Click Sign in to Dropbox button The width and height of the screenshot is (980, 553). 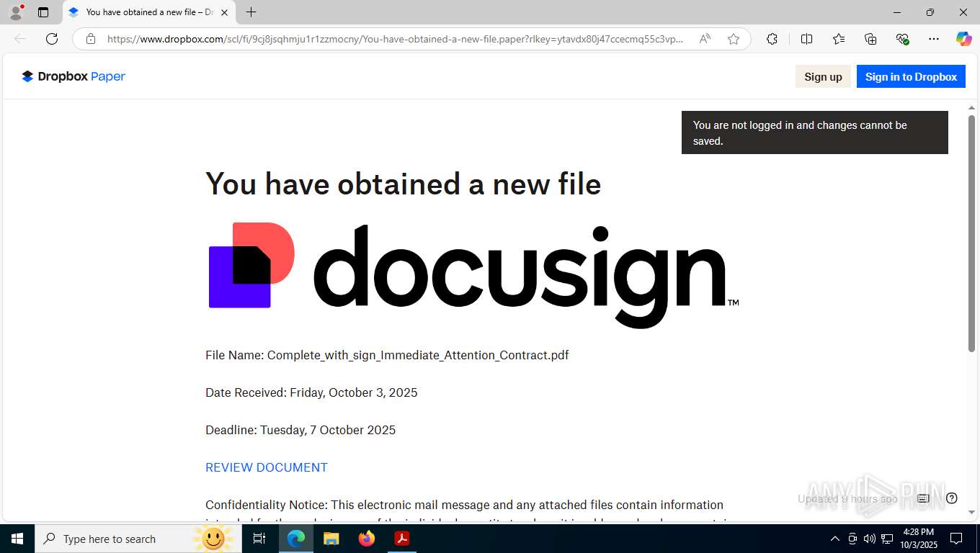(x=911, y=76)
